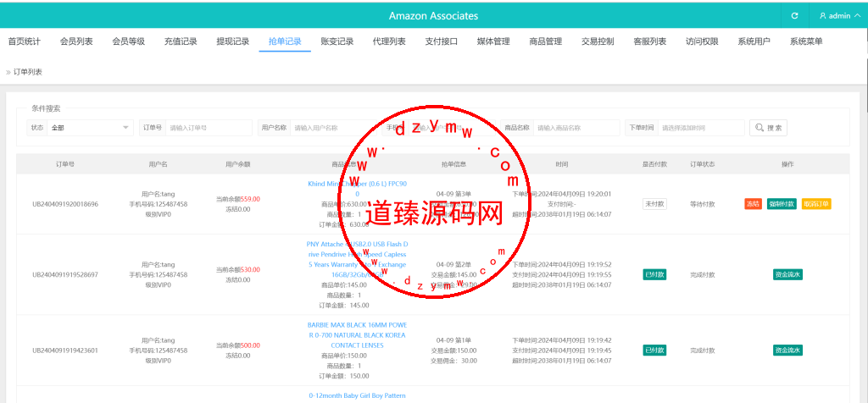The height and width of the screenshot is (403, 868).
Task: Click balance 559.00 in first row
Action: [250, 199]
